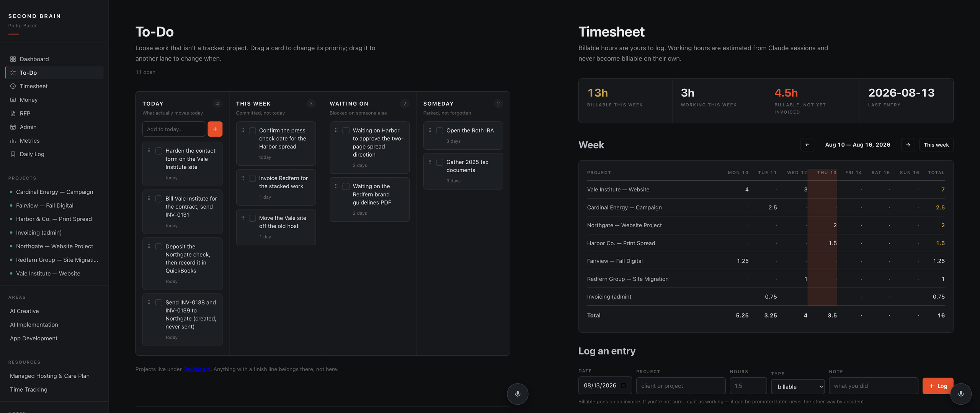Open Metrics from the sidebar menu
The image size is (980, 413).
coord(54,141)
